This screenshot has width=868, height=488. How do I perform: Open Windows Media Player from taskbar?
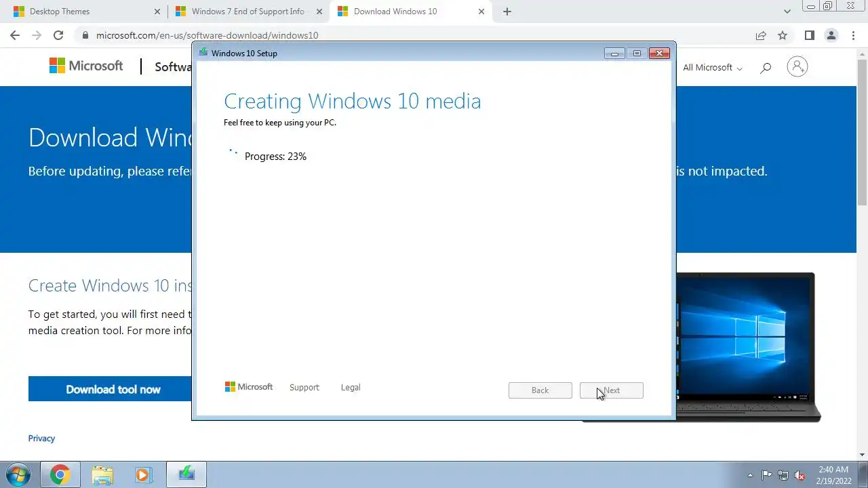click(x=143, y=474)
